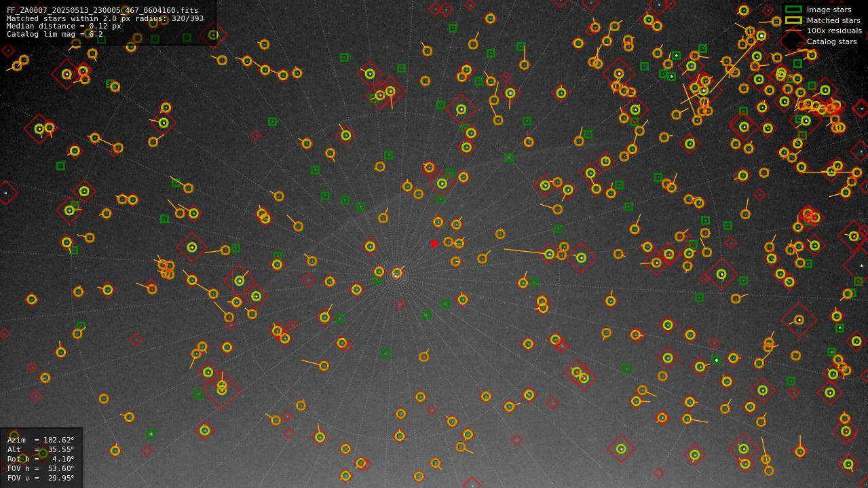Click the 'Catalog lim mag = 6.2' text
The image size is (868, 488).
click(x=55, y=34)
